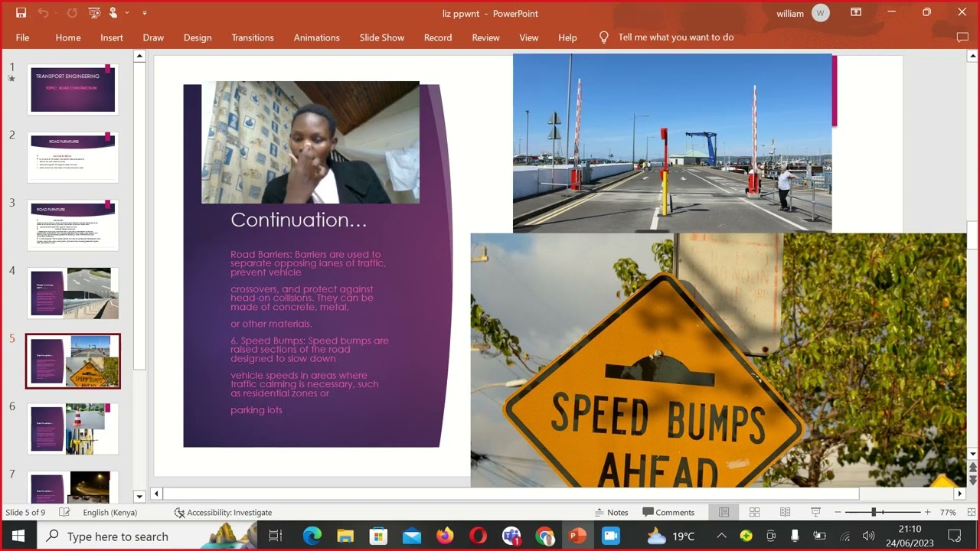This screenshot has height=551, width=980.
Task: Toggle Touch/Mouse mode icon
Action: click(x=113, y=13)
